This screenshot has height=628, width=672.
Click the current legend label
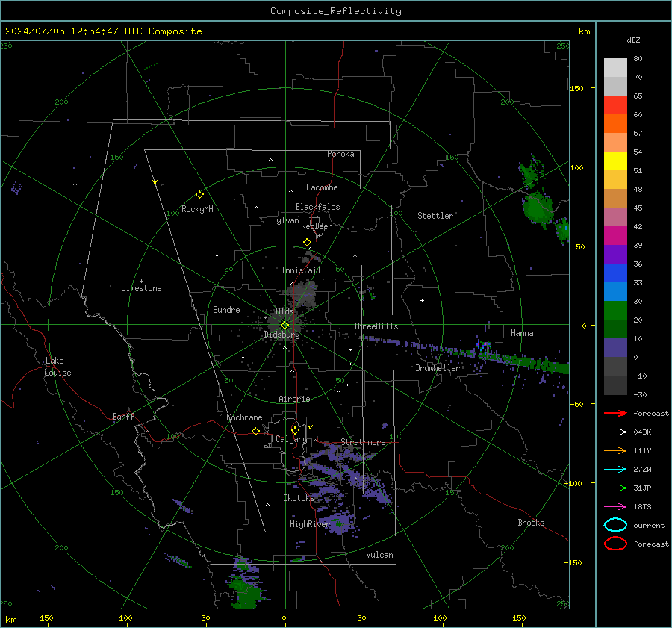[x=649, y=525]
